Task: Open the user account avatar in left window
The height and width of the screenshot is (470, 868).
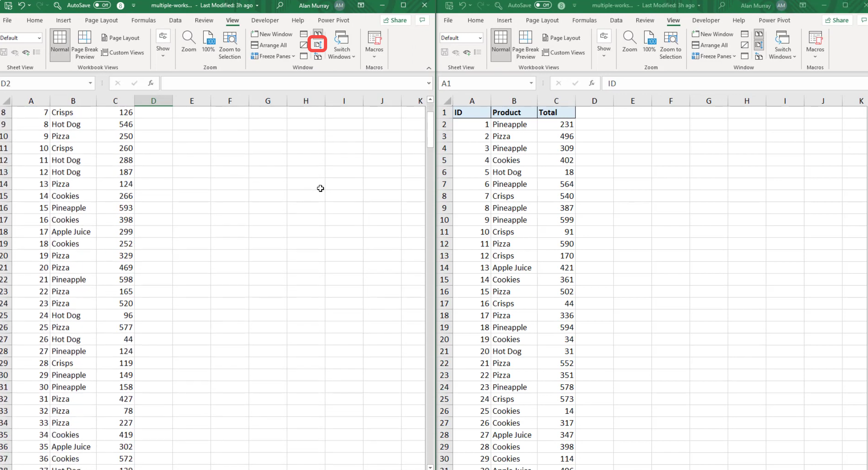Action: 339,5
